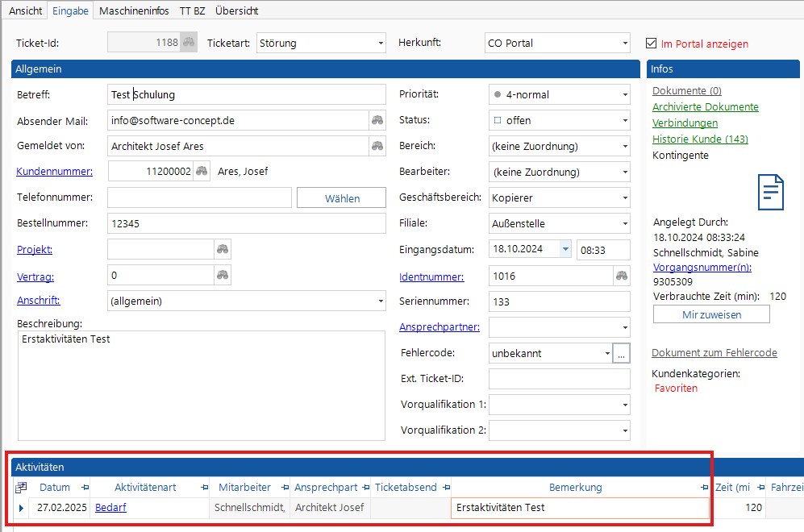Screen dimensions: 804x532
Task: Open Projekt search binoculars
Action: [x=222, y=249]
